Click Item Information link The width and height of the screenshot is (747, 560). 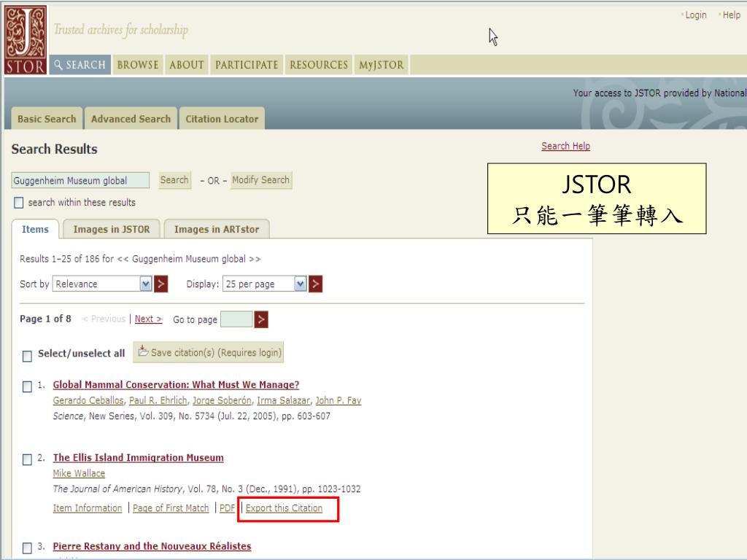[x=88, y=508]
